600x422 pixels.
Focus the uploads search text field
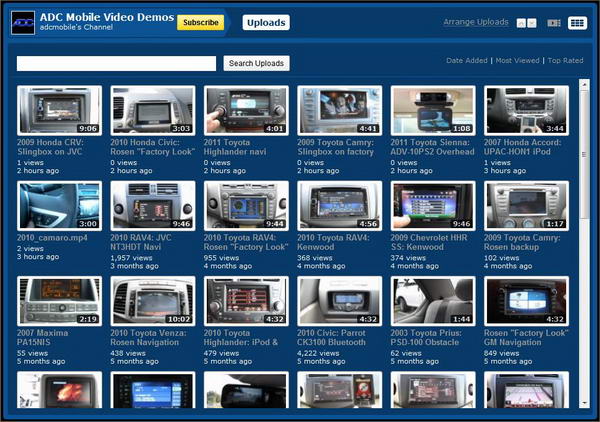(x=116, y=63)
